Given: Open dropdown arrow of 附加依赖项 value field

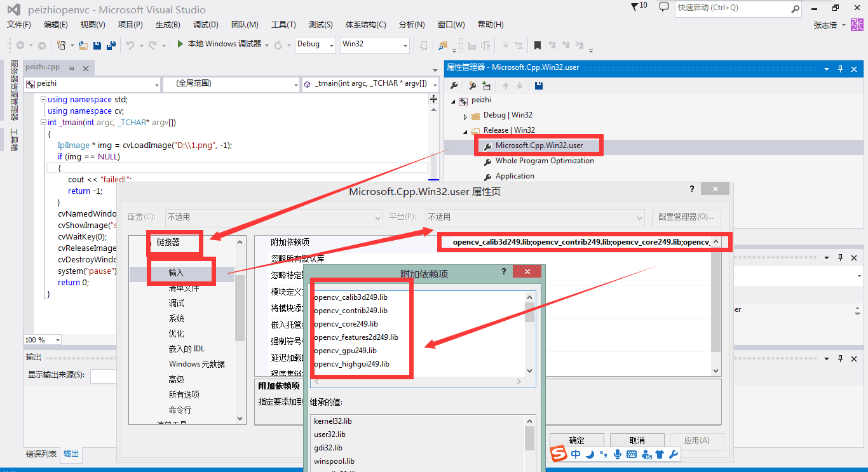Looking at the screenshot, I should 716,242.
